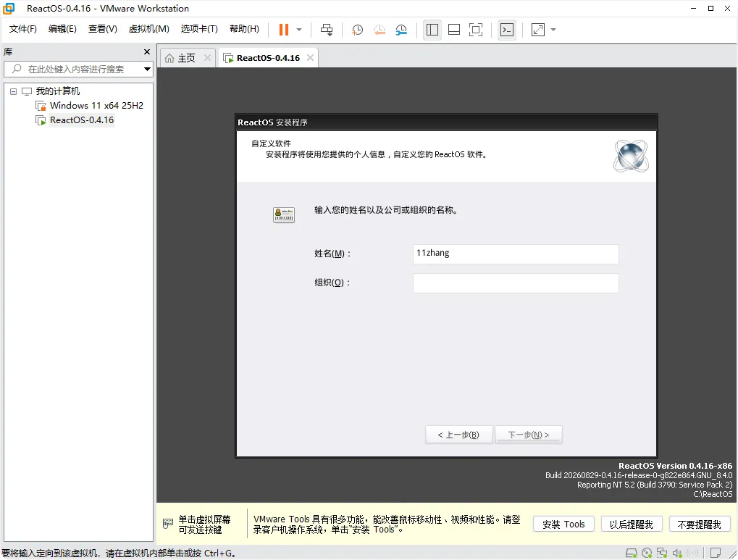Click the 不要提醒我 button
Viewport: 738px width, 560px height.
[700, 525]
